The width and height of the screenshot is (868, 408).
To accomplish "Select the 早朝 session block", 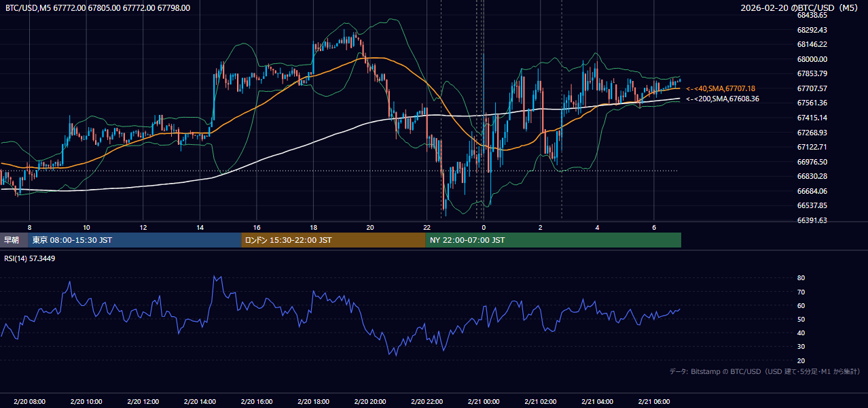I will tap(14, 240).
